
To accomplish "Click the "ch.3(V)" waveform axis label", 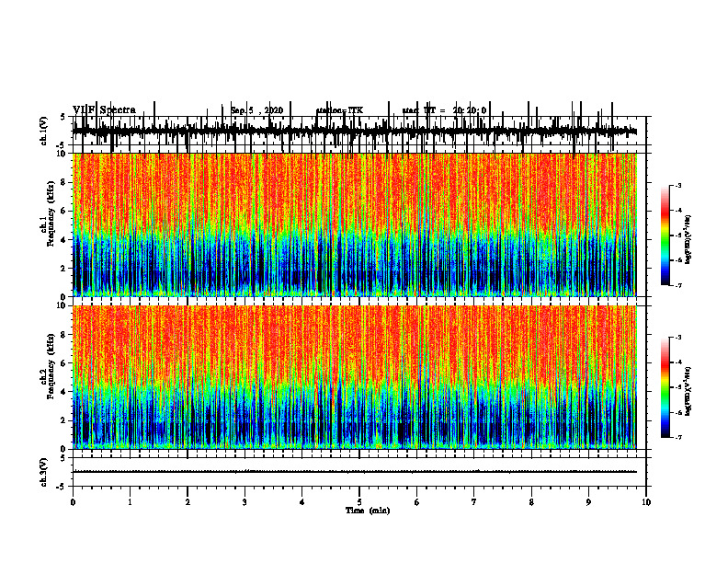I will click(x=44, y=472).
